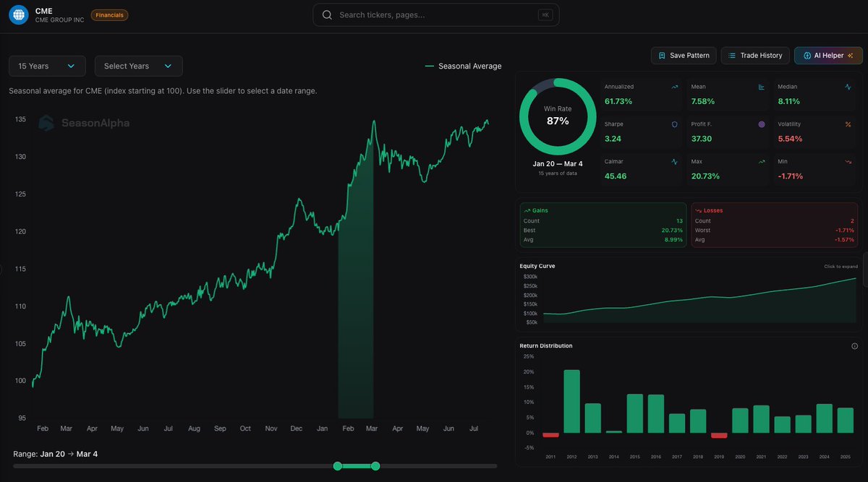The height and width of the screenshot is (482, 868).
Task: Open the Select Years dropdown
Action: tap(138, 66)
